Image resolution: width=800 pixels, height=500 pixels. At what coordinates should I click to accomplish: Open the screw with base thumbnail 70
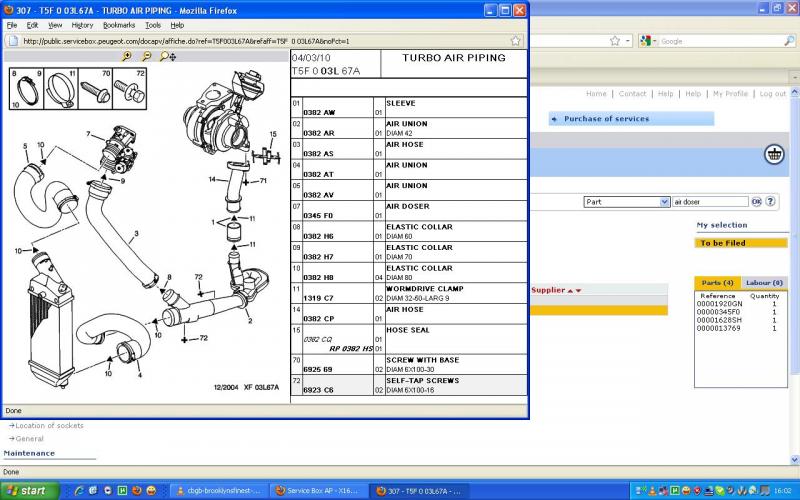pyautogui.click(x=95, y=89)
